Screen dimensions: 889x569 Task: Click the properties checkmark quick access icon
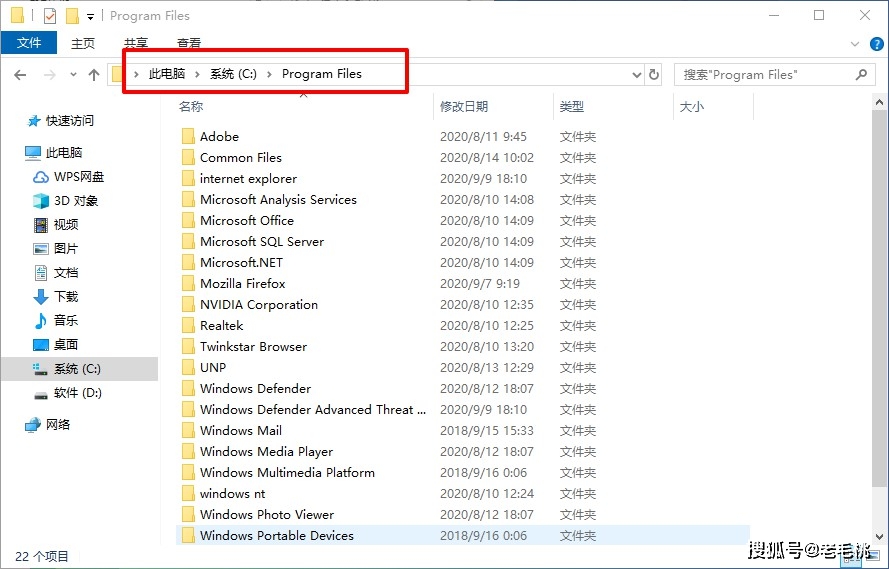coord(50,15)
